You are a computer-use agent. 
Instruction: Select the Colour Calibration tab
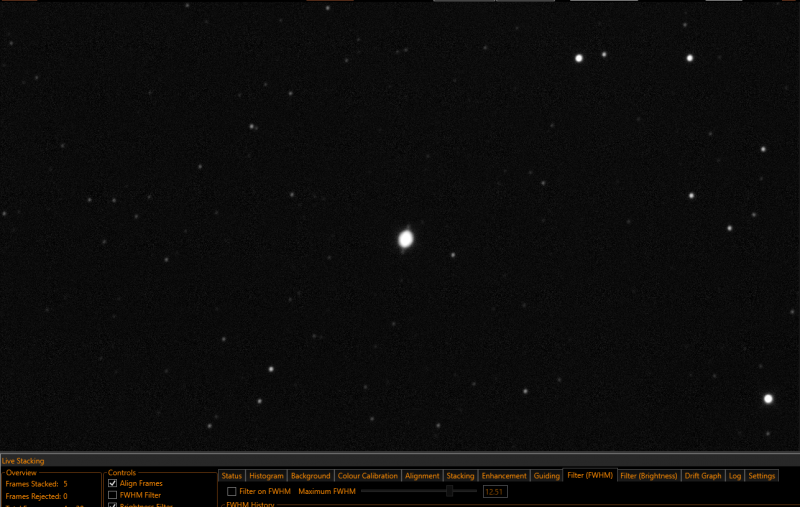coord(368,476)
